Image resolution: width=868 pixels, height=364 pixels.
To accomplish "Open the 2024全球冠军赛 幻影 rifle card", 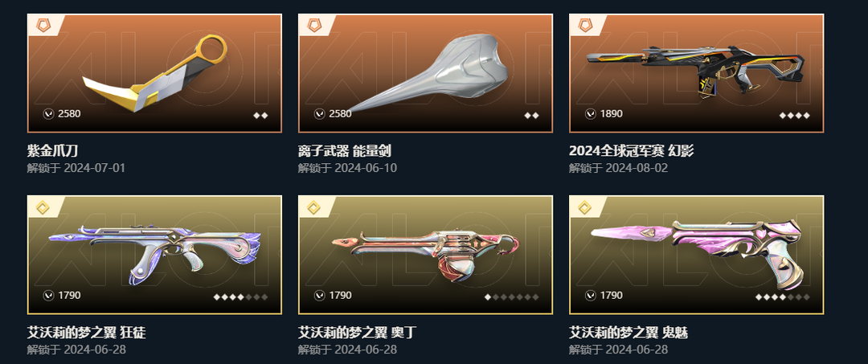I will (x=696, y=73).
